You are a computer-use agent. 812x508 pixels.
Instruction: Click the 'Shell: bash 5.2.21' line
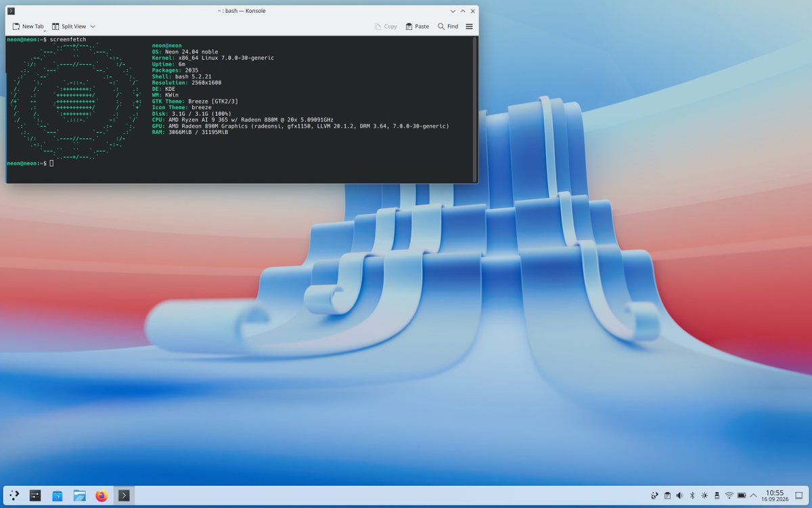click(x=181, y=77)
